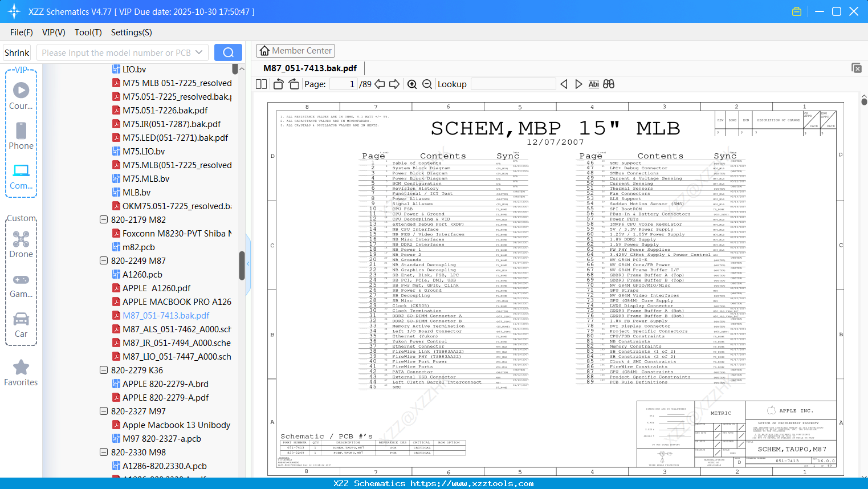Open the APPLE 820-2279-A.brd file
Viewport: 868px width, 489px height.
tap(165, 384)
